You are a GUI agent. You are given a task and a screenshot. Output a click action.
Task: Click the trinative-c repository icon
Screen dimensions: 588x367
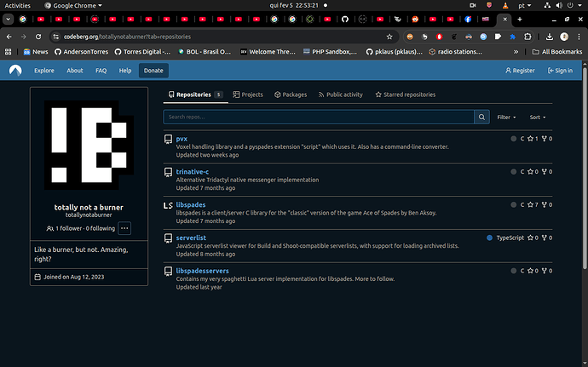pos(169,172)
